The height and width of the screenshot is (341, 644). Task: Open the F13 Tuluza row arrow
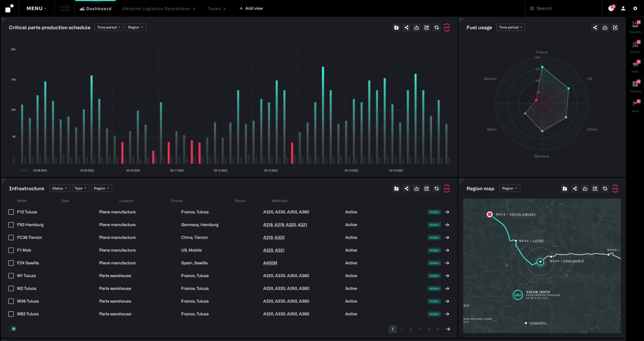[x=447, y=212]
